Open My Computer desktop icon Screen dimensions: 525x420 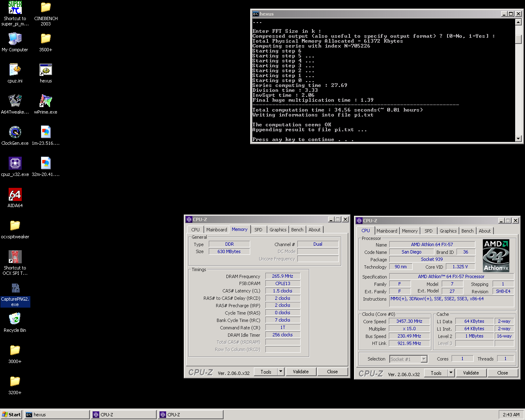click(15, 39)
